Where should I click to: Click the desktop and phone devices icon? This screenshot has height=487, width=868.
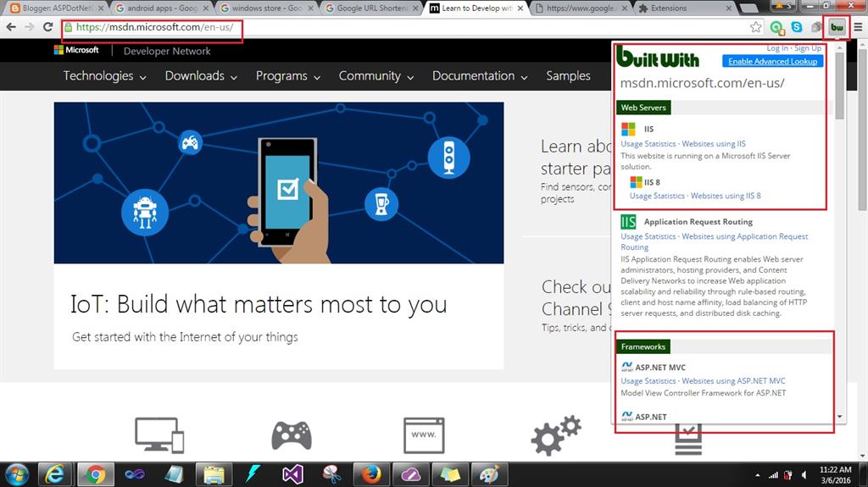click(x=159, y=435)
